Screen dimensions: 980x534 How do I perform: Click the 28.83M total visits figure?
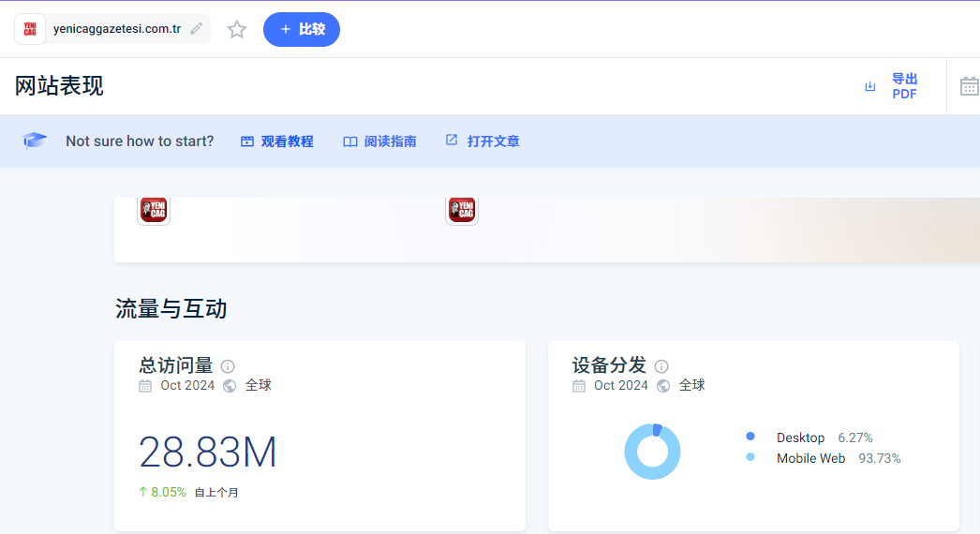[208, 452]
